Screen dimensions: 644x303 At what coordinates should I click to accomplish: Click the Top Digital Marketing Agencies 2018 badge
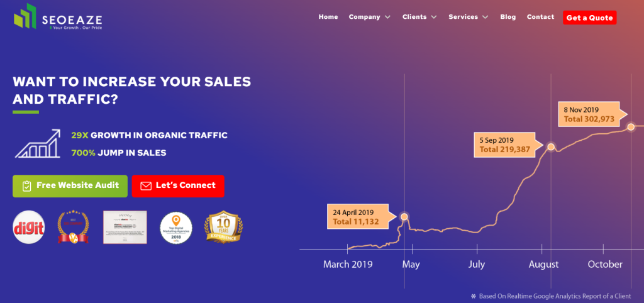click(177, 228)
